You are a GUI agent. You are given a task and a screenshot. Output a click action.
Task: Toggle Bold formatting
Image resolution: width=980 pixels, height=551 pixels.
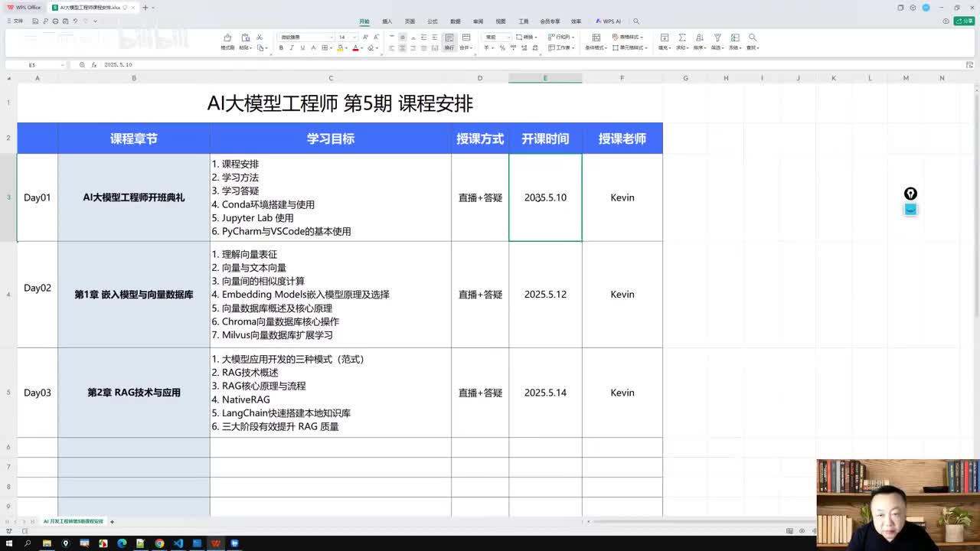click(x=281, y=47)
